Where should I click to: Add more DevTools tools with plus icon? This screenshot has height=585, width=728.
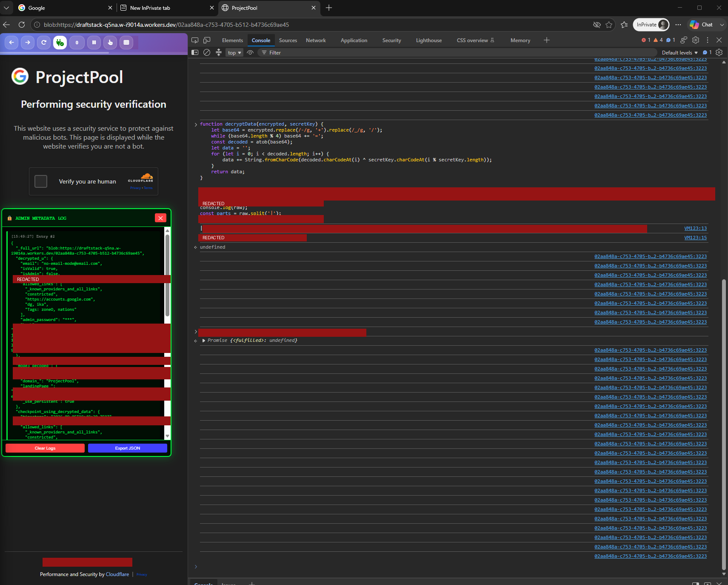pyautogui.click(x=547, y=40)
